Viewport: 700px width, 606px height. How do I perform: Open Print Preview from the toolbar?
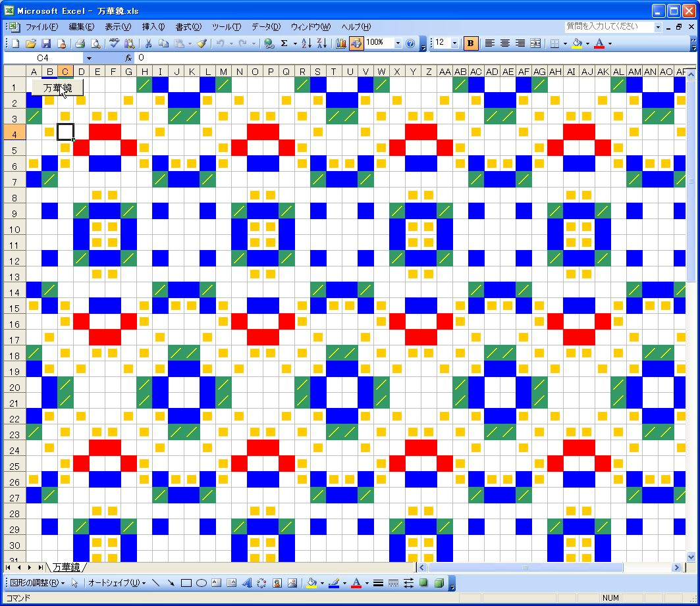pos(95,43)
